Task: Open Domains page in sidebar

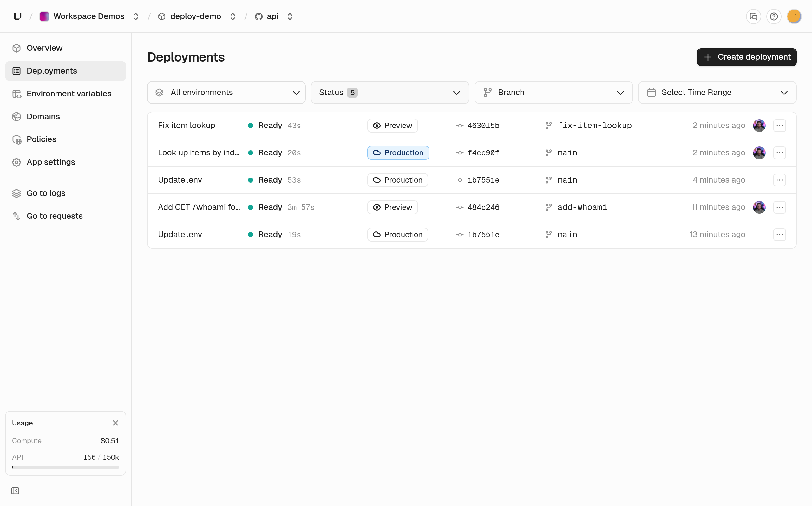Action: (x=66, y=116)
